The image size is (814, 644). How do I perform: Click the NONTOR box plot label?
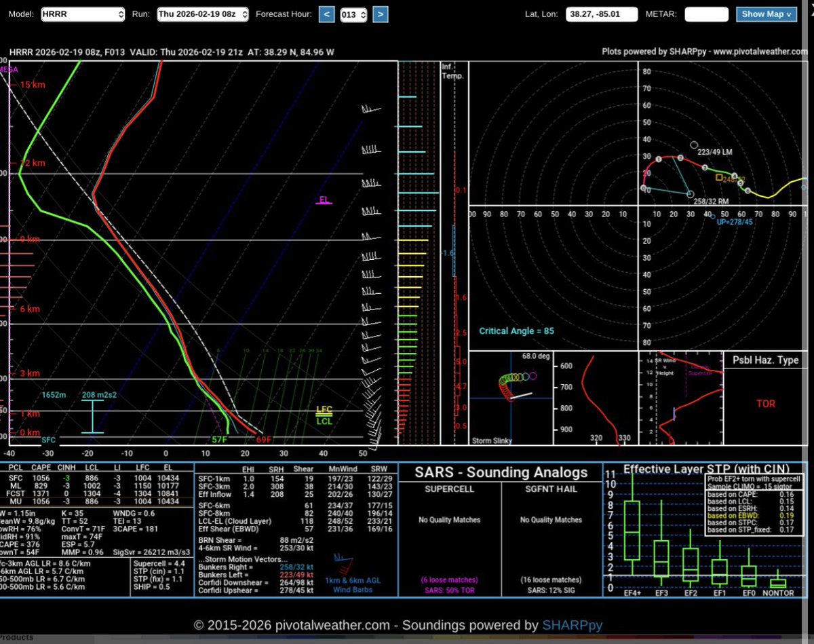pos(779,592)
